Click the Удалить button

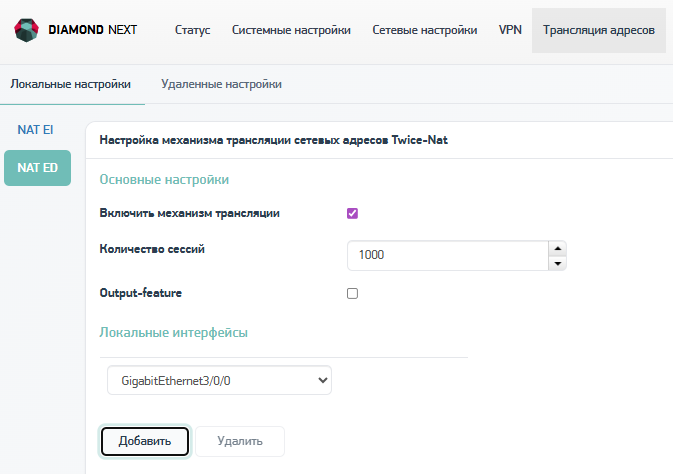pyautogui.click(x=240, y=441)
